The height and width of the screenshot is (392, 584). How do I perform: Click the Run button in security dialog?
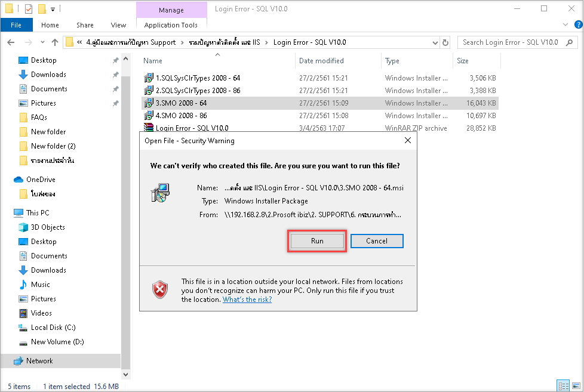317,241
